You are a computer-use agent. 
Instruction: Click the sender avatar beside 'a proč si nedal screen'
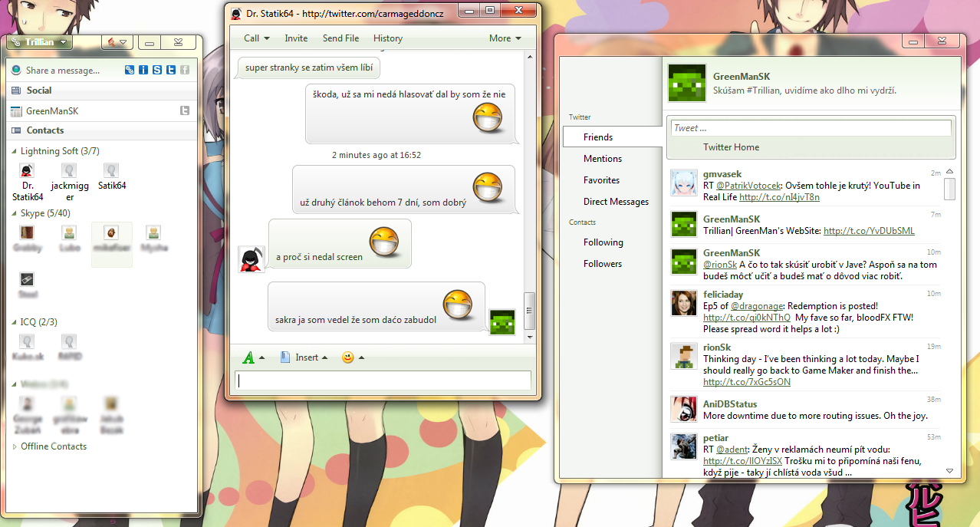click(x=252, y=259)
